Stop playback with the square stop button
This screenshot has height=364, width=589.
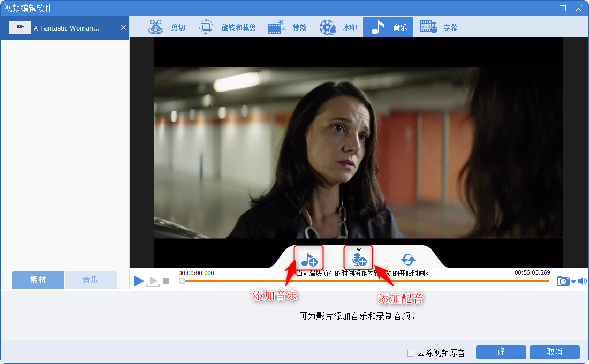tap(166, 281)
